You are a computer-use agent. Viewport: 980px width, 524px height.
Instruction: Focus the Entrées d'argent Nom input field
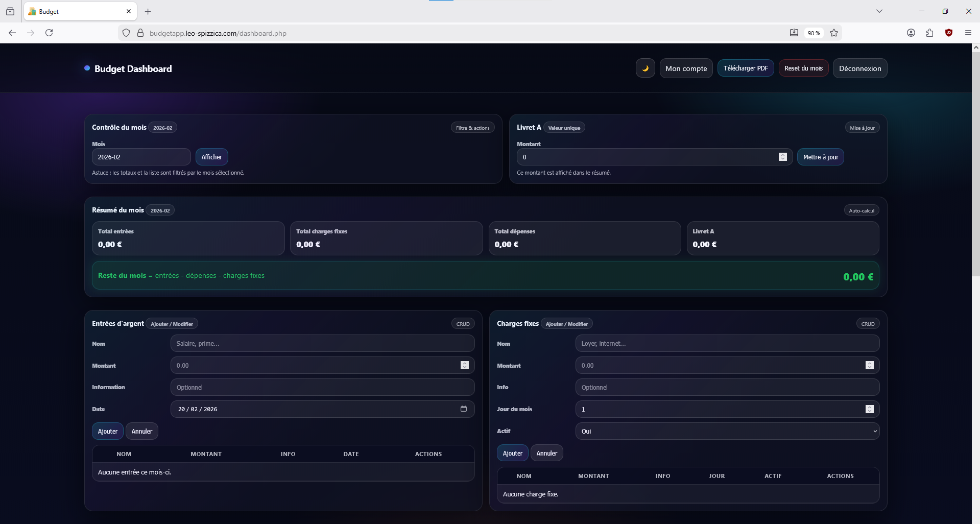point(322,344)
